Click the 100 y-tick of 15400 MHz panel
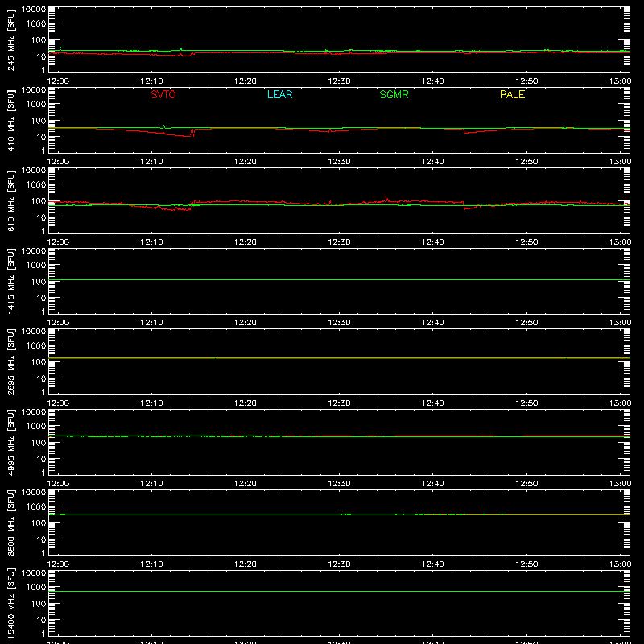The image size is (644, 644). pos(39,604)
